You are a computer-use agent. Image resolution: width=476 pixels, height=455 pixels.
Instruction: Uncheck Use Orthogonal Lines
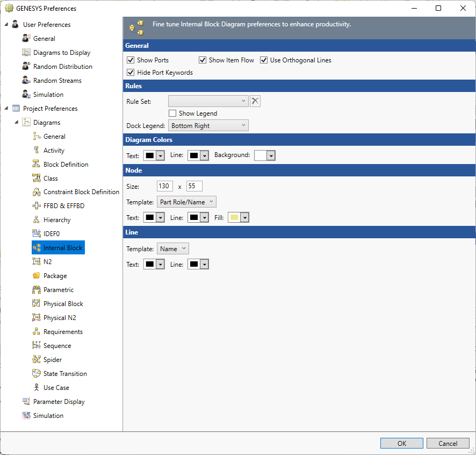point(264,60)
